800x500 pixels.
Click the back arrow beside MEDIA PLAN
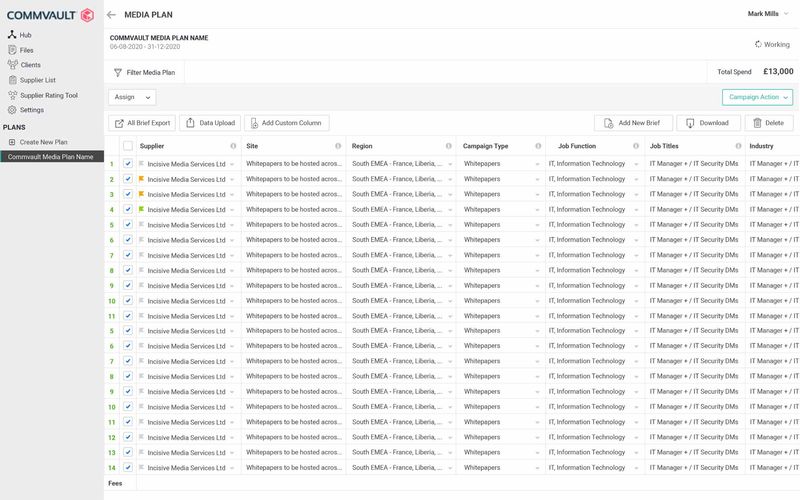tap(111, 15)
